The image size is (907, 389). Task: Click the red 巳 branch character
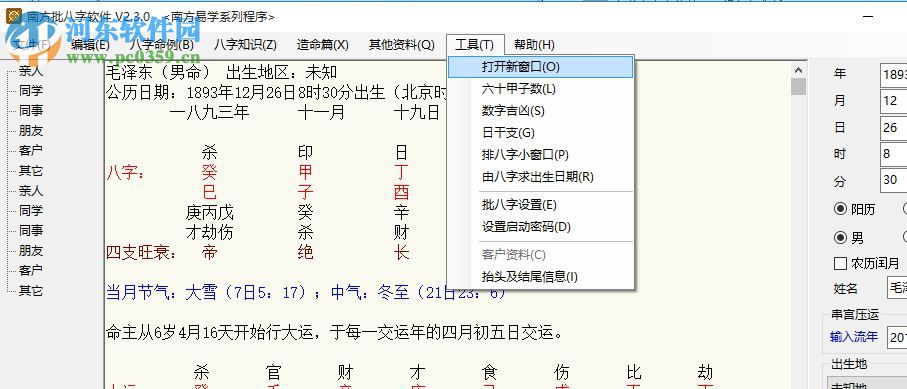(x=209, y=192)
